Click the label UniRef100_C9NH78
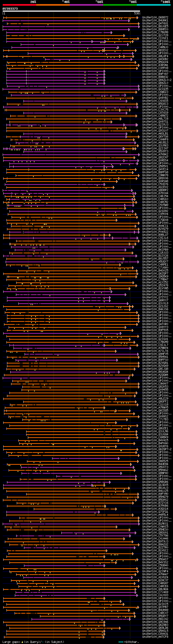173x644 pixels. 155,175
